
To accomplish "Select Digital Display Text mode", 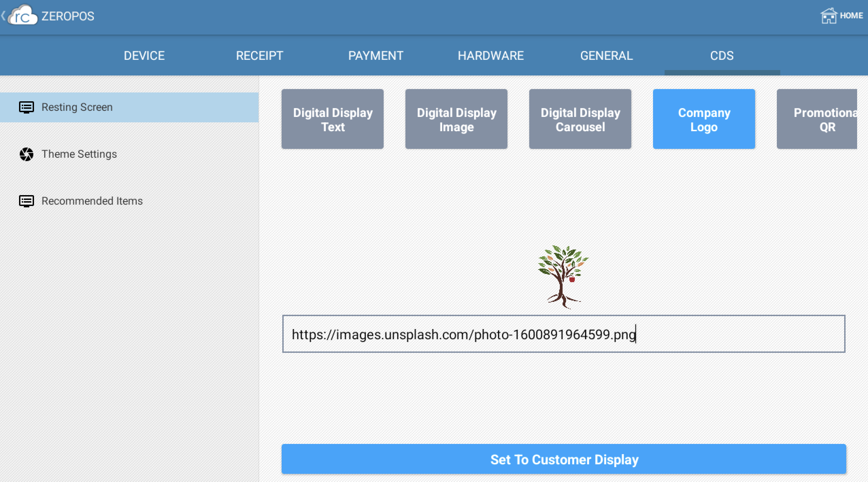I will click(x=332, y=119).
